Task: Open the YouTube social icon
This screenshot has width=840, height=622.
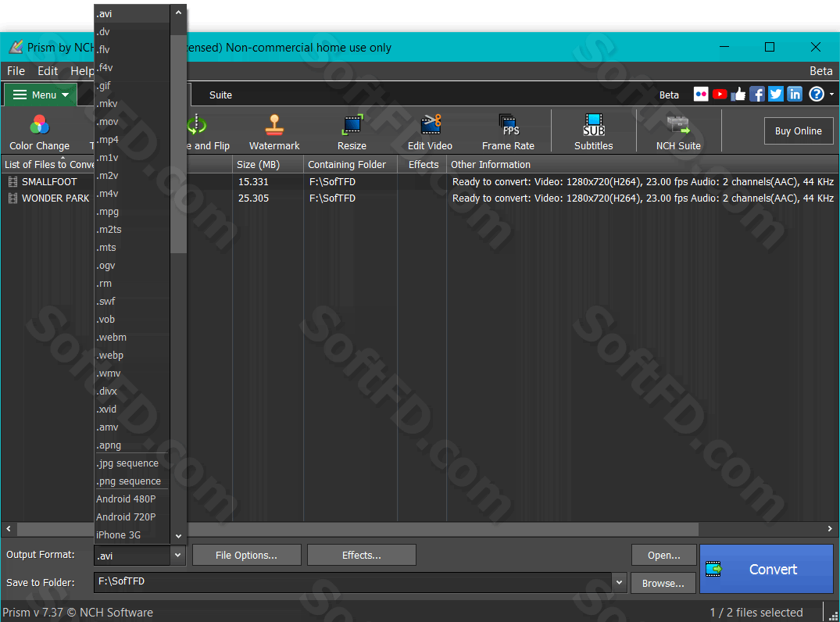Action: pyautogui.click(x=720, y=95)
